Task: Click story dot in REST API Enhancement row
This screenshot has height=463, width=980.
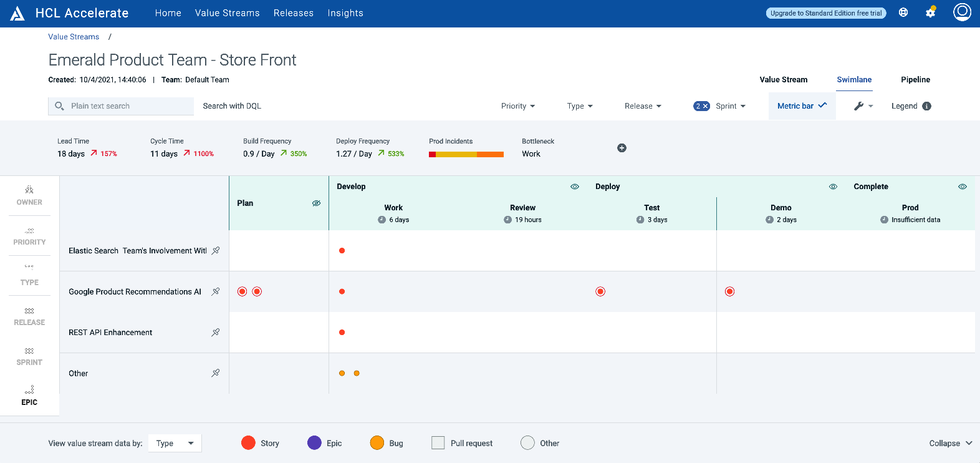Action: pos(342,333)
